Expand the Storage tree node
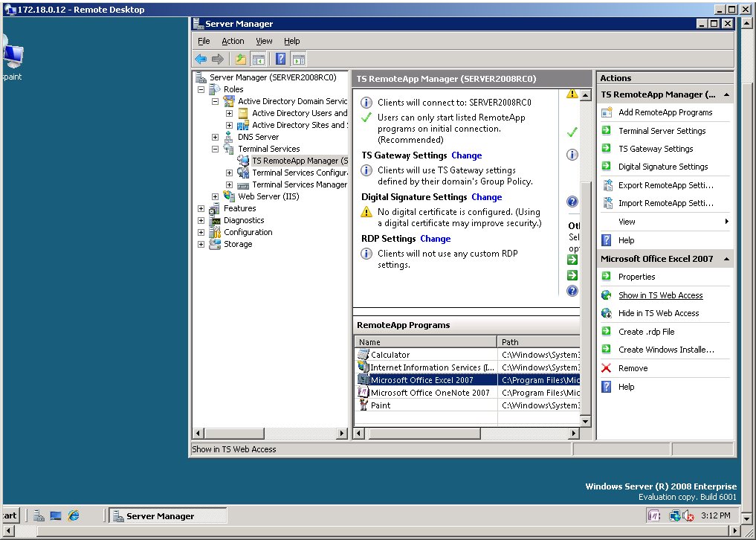Image resolution: width=756 pixels, height=540 pixels. coord(201,244)
